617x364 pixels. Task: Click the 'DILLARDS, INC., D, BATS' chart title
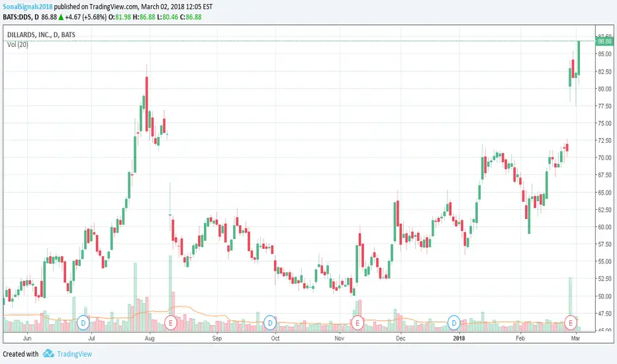[x=41, y=34]
